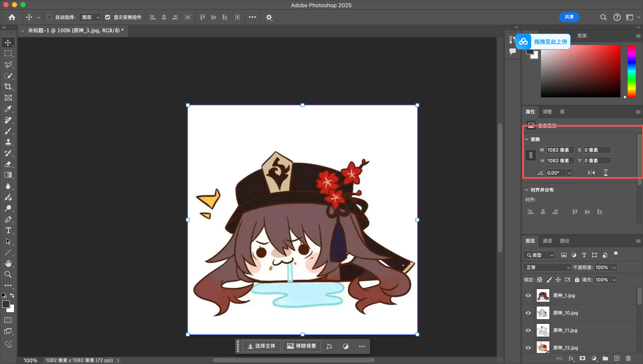This screenshot has height=364, width=643.
Task: Select the Brush tool
Action: [8, 131]
